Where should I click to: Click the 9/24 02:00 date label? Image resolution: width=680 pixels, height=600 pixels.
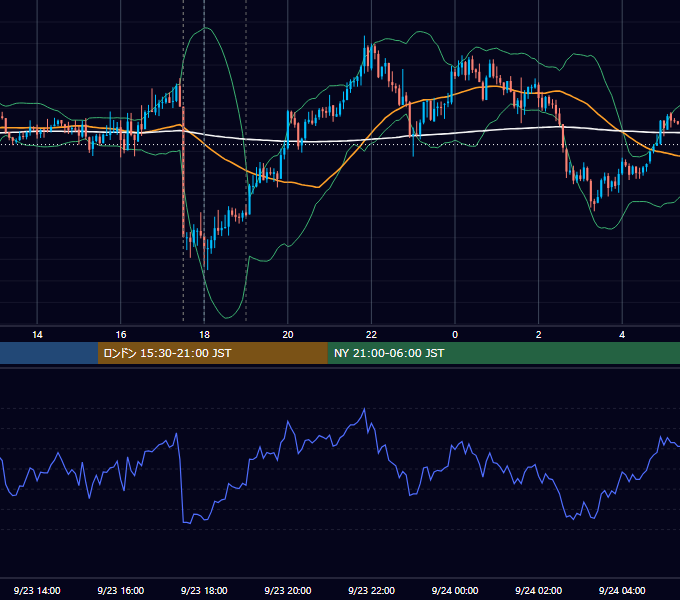tap(538, 590)
